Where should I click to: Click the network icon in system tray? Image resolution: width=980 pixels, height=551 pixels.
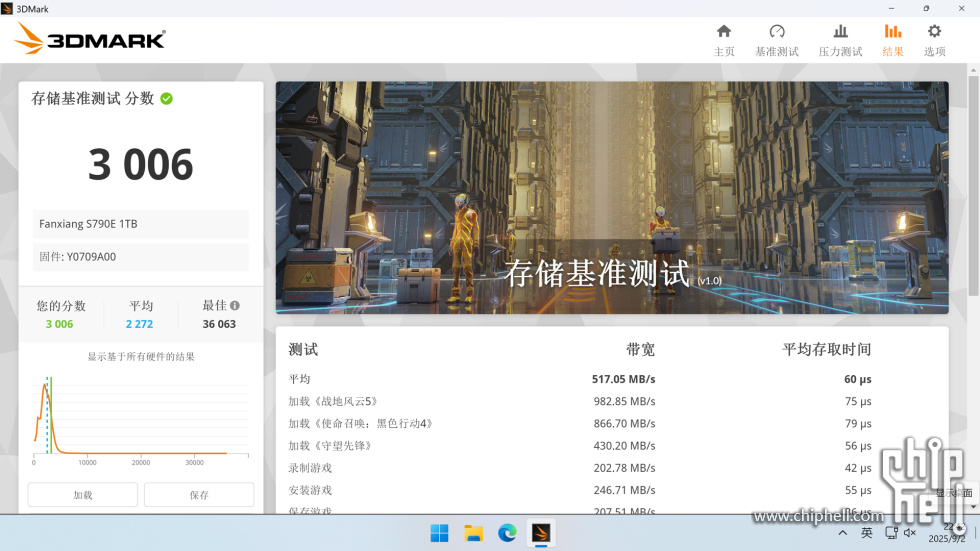coord(890,533)
